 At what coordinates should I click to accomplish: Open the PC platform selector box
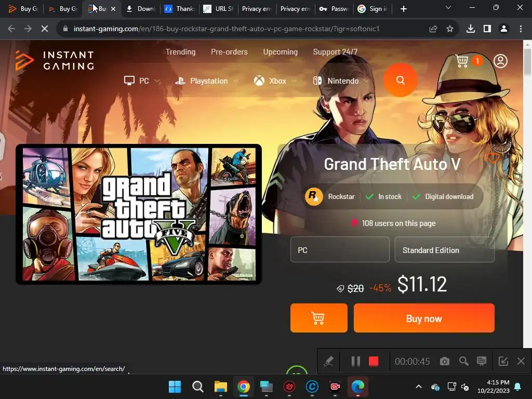click(340, 250)
